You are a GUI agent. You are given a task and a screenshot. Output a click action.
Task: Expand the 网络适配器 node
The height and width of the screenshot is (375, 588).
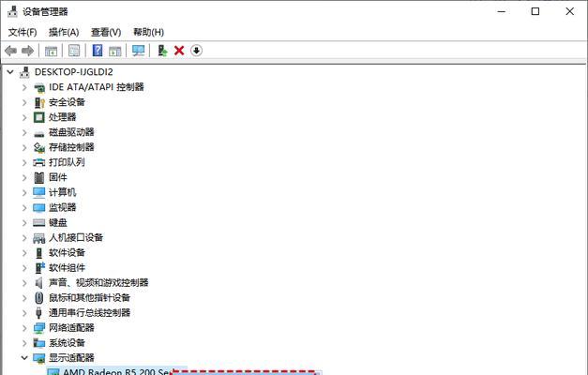24,328
